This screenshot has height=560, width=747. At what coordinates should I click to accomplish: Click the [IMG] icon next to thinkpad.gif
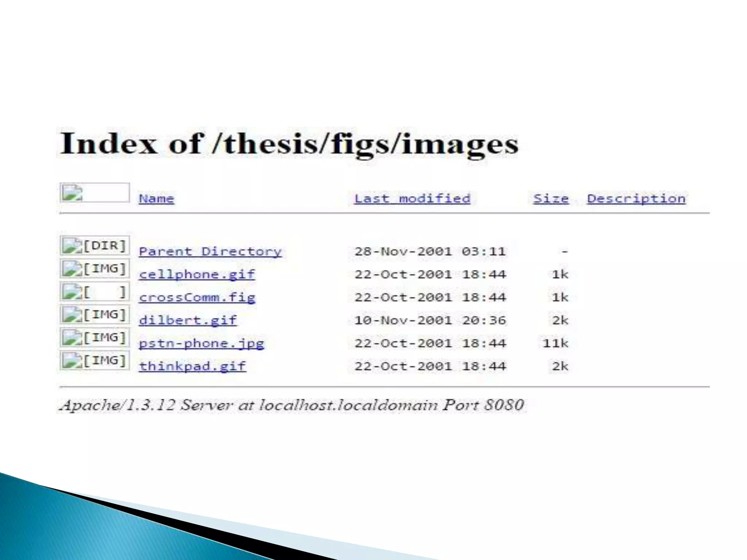(x=94, y=361)
